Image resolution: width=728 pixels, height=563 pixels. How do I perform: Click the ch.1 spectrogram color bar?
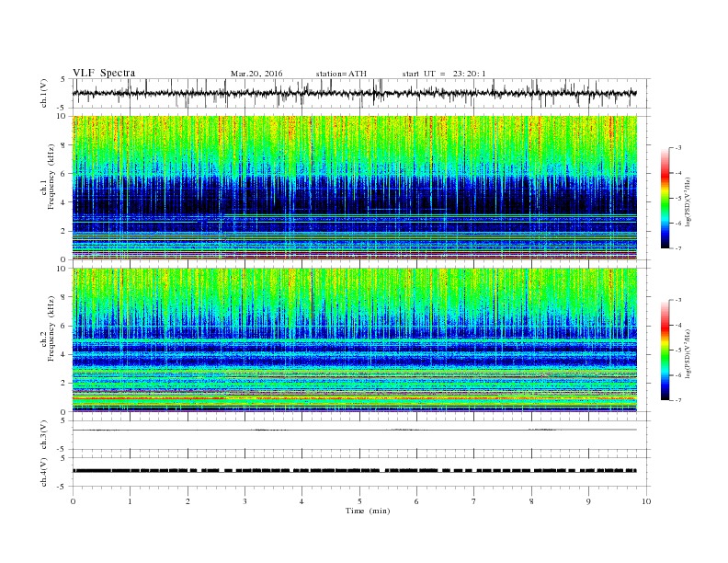coord(665,198)
